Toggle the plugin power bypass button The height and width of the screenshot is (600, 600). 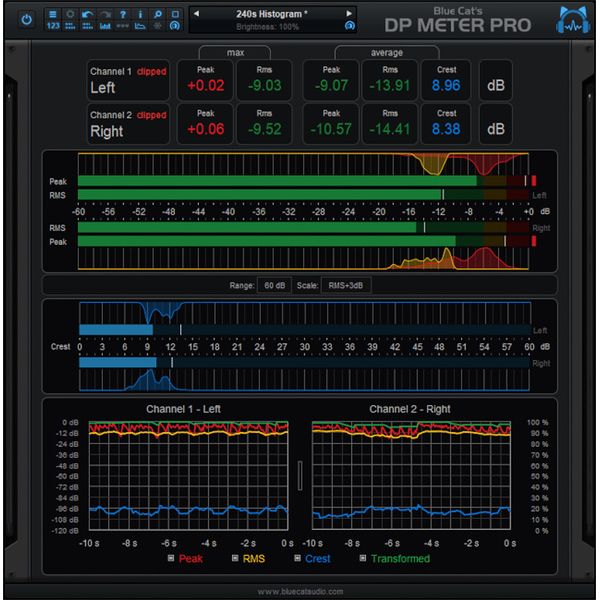(26, 19)
